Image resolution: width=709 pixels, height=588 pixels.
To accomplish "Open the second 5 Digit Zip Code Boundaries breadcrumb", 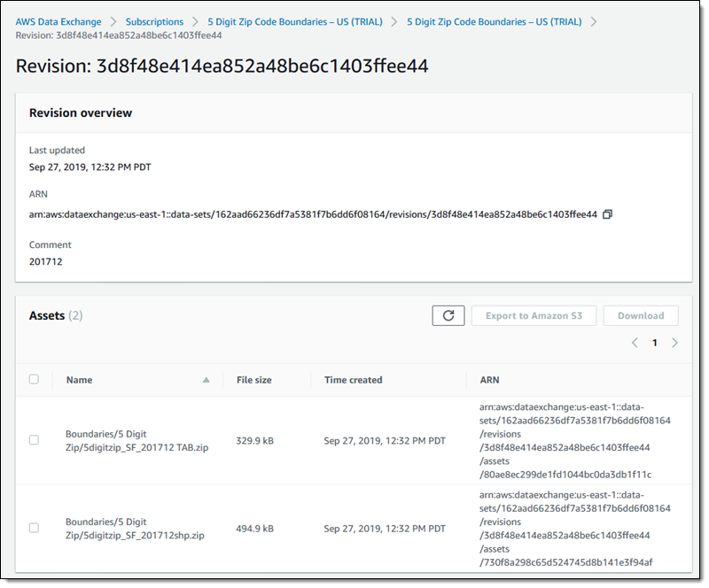I will coord(494,21).
